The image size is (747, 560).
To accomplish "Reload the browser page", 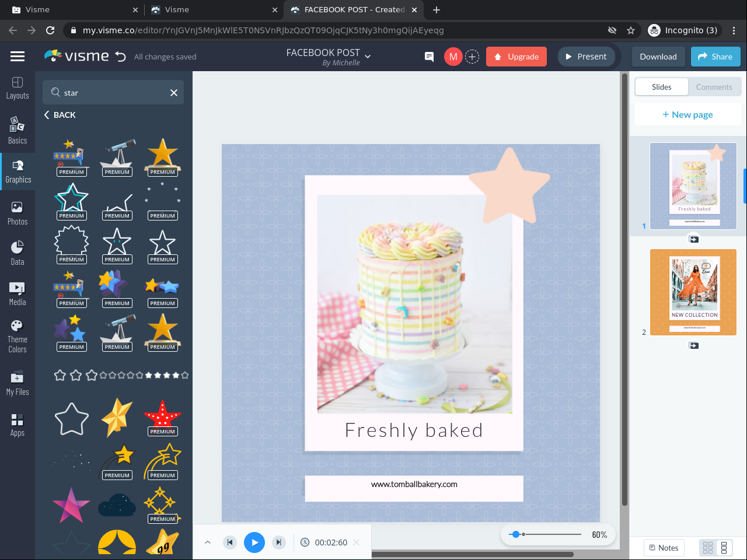I will pos(50,30).
